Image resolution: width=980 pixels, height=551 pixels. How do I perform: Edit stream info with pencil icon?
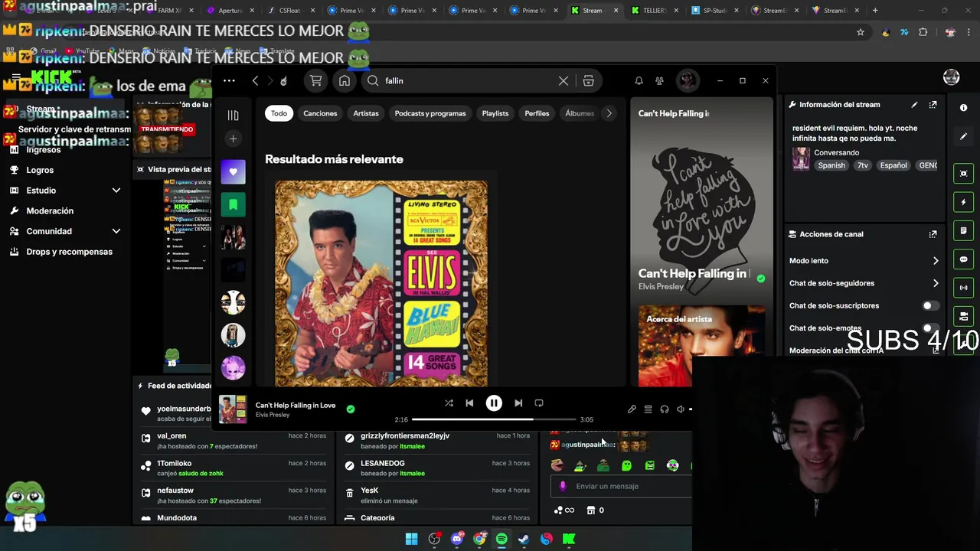[x=914, y=105]
